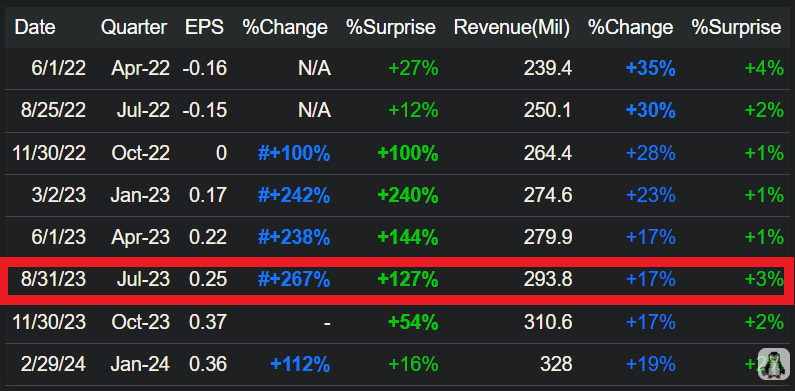Select the 8/25/22 date cell

coord(53,110)
